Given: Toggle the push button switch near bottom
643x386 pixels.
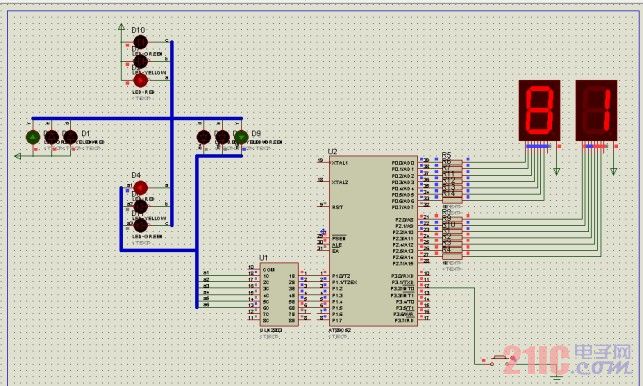Looking at the screenshot, I should tap(499, 360).
